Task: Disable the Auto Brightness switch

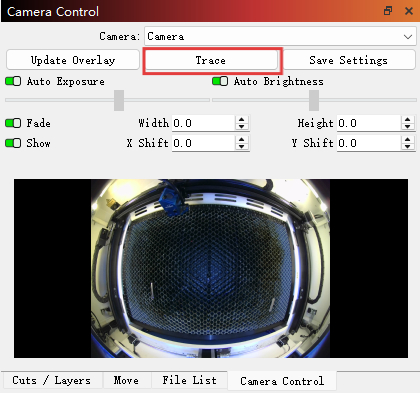Action: click(220, 81)
